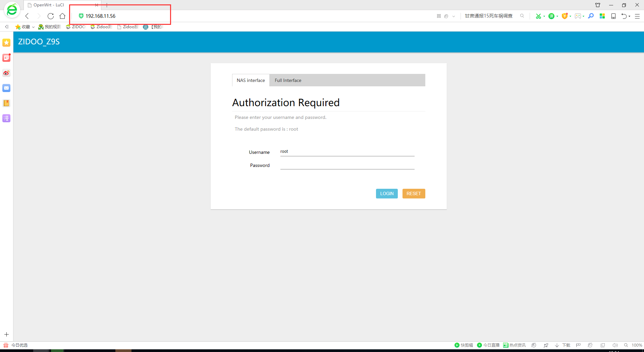Screen dimensions: 644x352
Task: Click the blue key password manager icon
Action: click(591, 16)
